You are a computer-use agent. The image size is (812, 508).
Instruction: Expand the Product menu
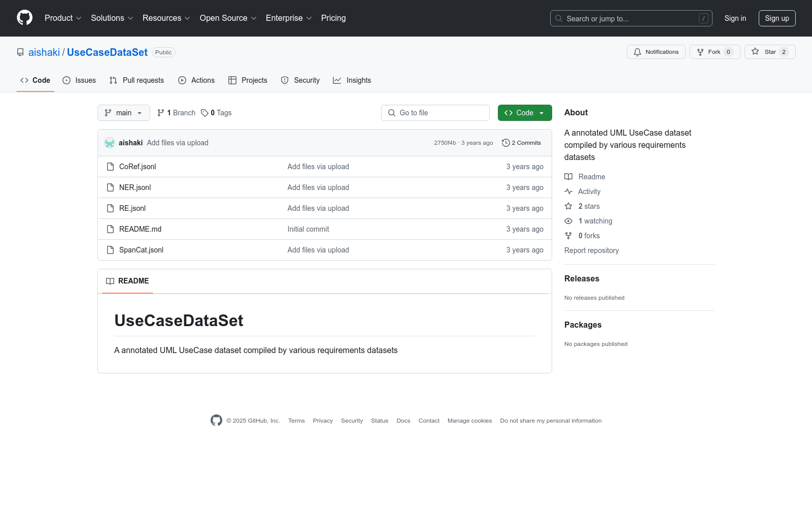click(x=63, y=18)
